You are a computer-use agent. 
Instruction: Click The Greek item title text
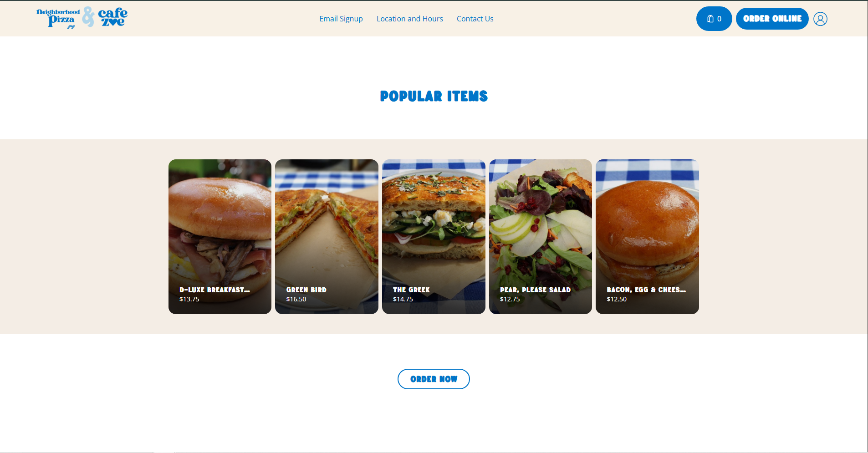coord(411,290)
